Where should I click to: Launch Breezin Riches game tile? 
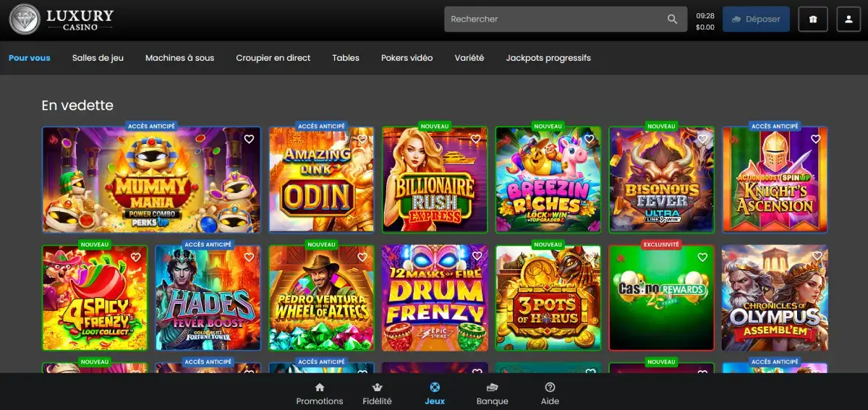pyautogui.click(x=548, y=180)
